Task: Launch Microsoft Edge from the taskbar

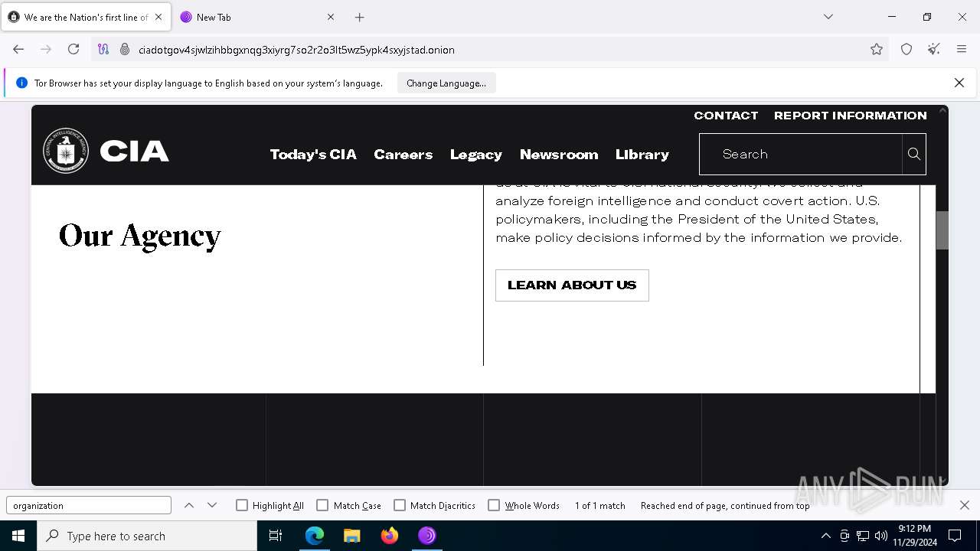Action: coord(315,536)
